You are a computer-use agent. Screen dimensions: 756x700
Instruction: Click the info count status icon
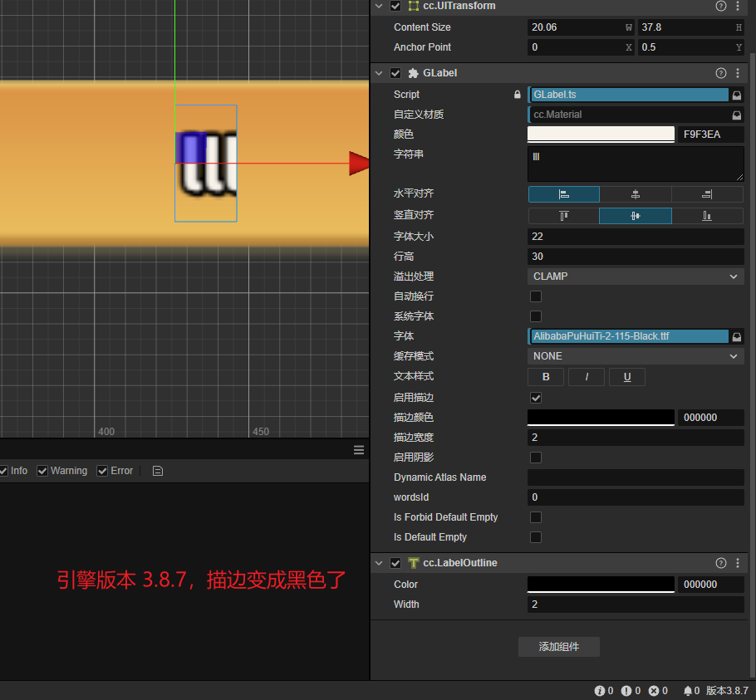pyautogui.click(x=599, y=691)
